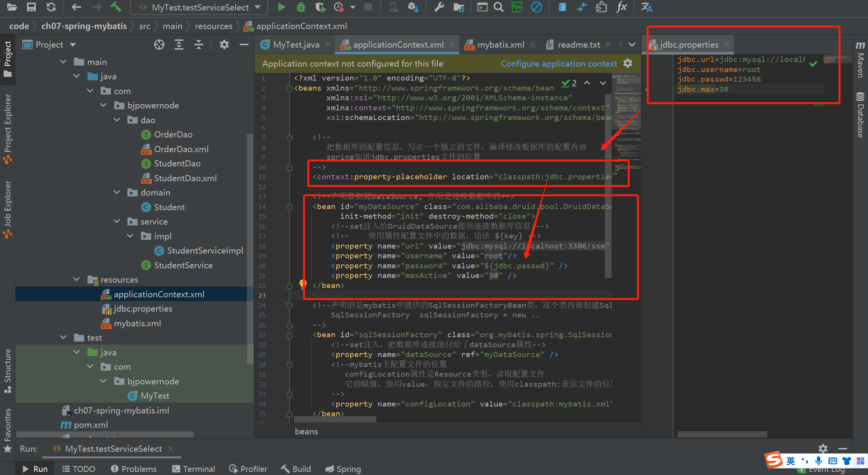Collapse the resources folder in tree
The width and height of the screenshot is (868, 475).
pos(77,280)
